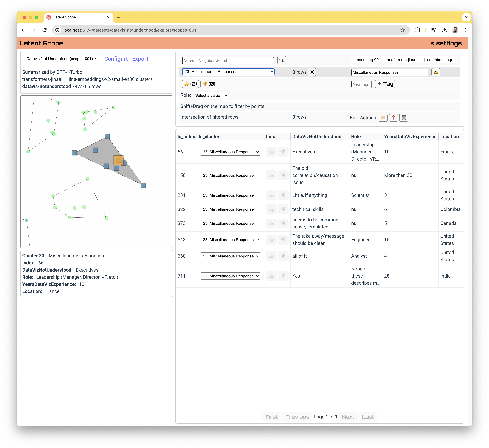Thumbs up row 281 Little, if anything
Screen dimensions: 489x448
point(271,195)
